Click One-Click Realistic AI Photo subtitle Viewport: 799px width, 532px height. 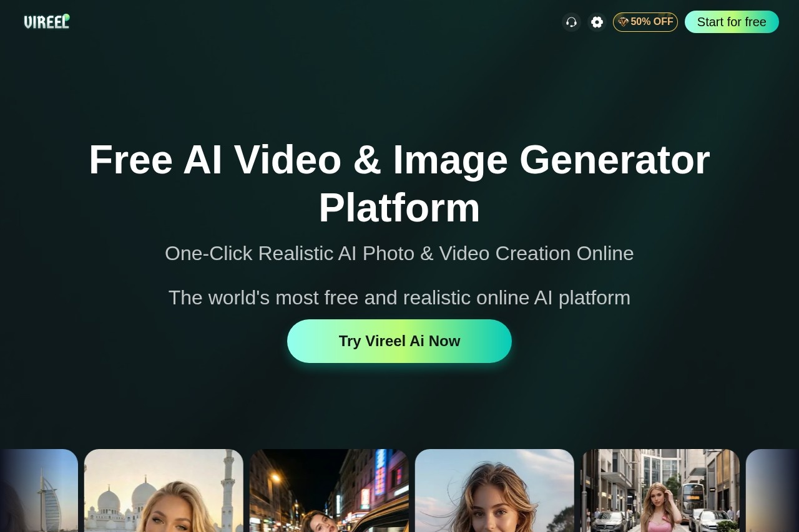point(399,253)
